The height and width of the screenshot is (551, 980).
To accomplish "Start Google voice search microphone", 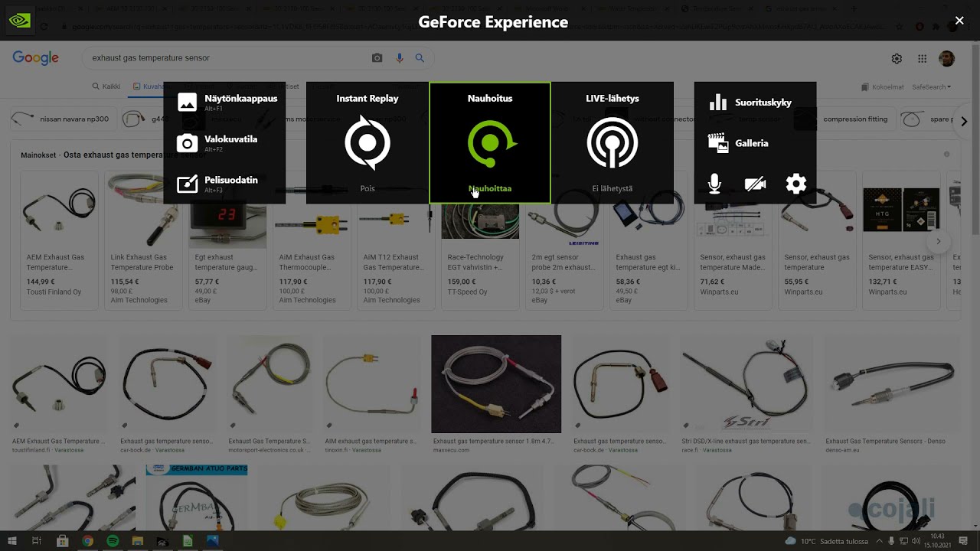I will click(x=399, y=58).
